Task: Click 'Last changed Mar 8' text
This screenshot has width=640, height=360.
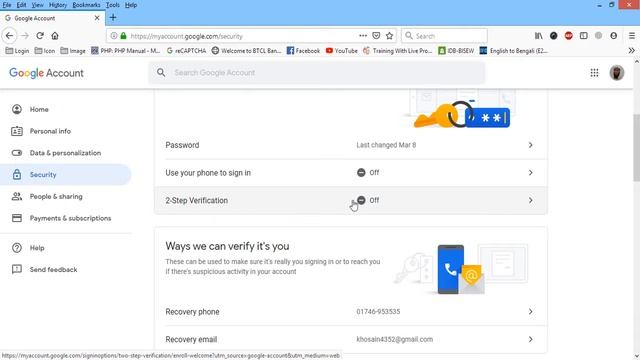Action: (x=386, y=145)
